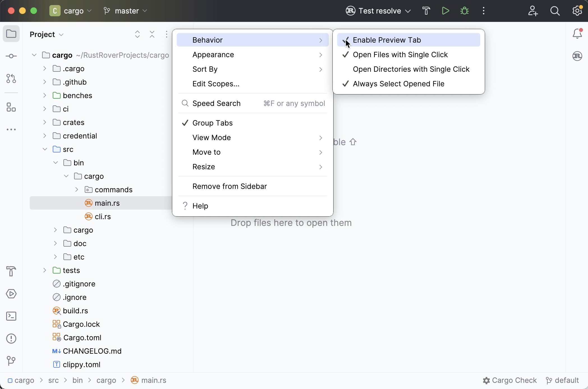Screen dimensions: 588x389
Task: Select cli.rs in the project tree
Action: 102,216
